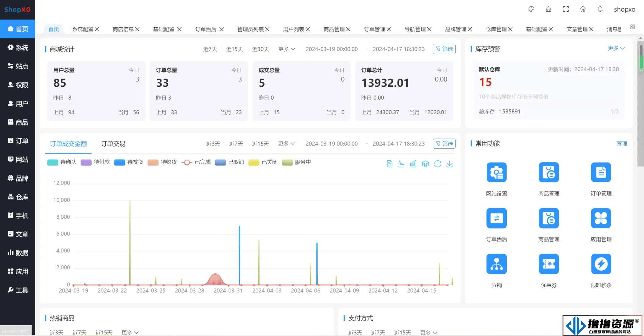Switch chart to bar view icon
Image resolution: width=644 pixels, height=336 pixels.
413,164
